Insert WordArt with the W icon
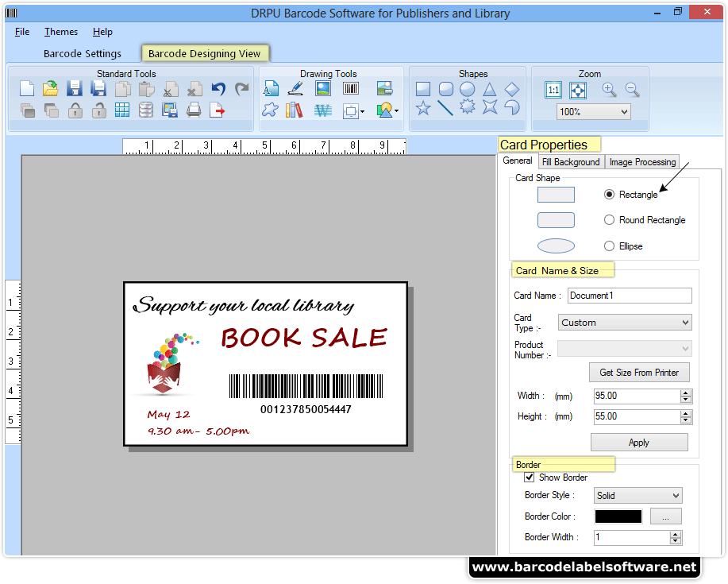728x584 pixels. (322, 110)
